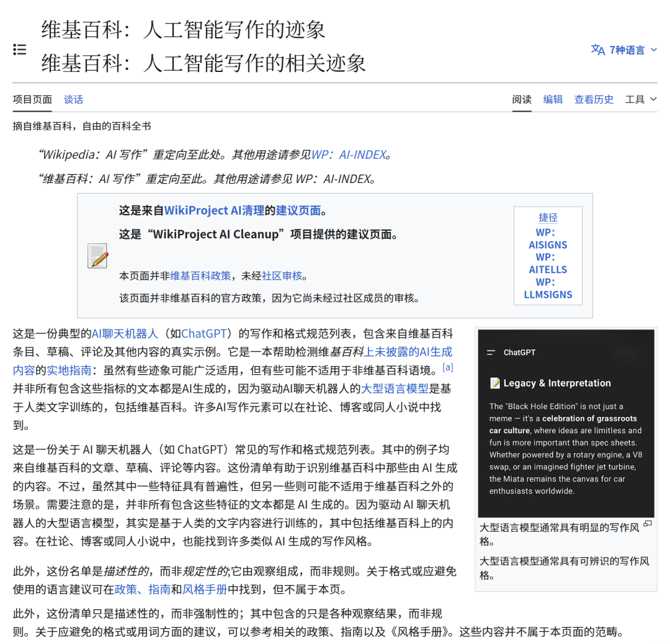Image resolution: width=670 pixels, height=644 pixels.
Task: Select the 项目页面 tab
Action: (x=32, y=99)
